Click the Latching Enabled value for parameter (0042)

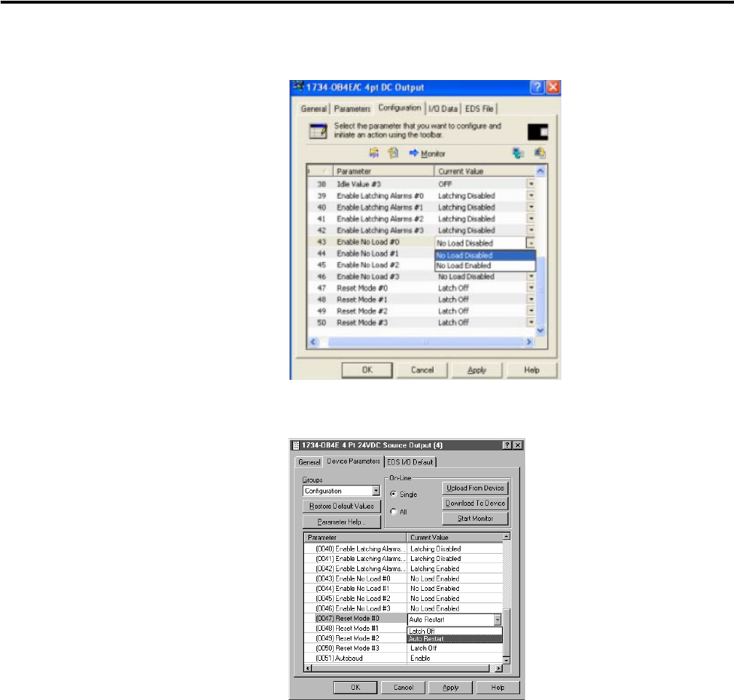pos(435,568)
